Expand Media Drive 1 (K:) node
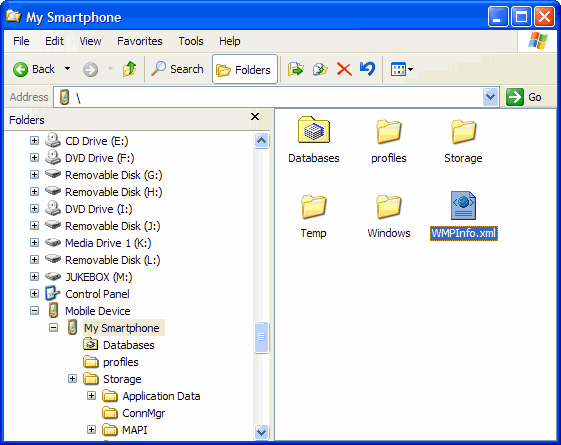Viewport: 561px width, 445px height. (x=34, y=243)
